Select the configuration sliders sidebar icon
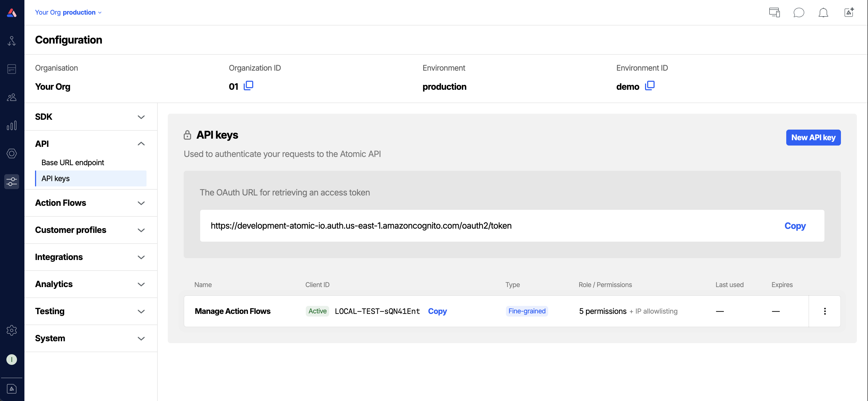Image resolution: width=868 pixels, height=401 pixels. tap(12, 182)
